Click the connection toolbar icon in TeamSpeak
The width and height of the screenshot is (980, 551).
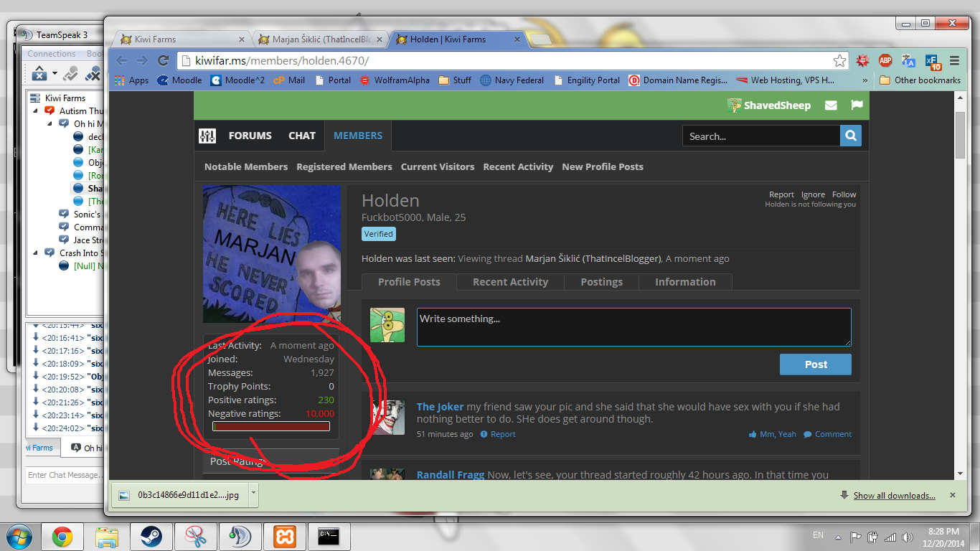coord(39,73)
